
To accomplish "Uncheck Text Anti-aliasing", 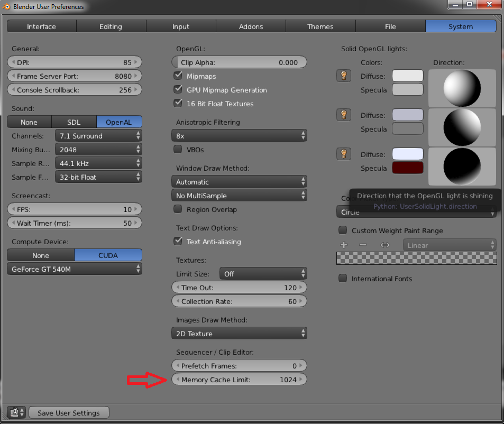I will pyautogui.click(x=178, y=241).
